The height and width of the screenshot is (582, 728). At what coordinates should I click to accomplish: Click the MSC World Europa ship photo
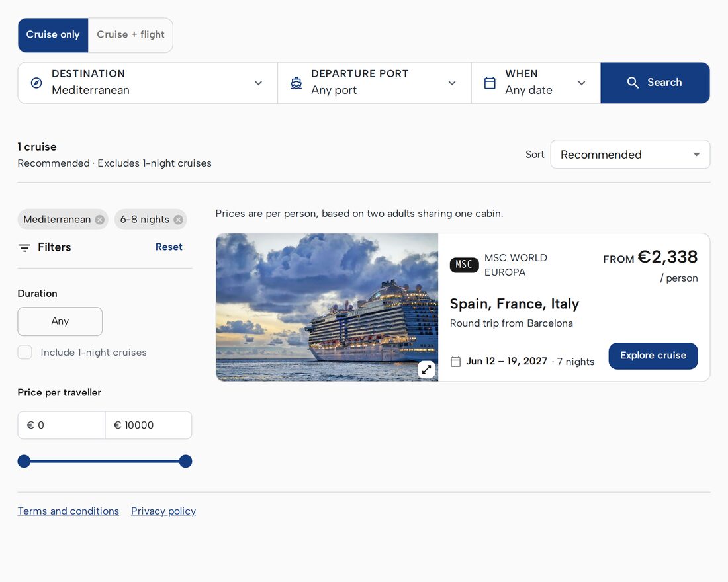coord(327,308)
